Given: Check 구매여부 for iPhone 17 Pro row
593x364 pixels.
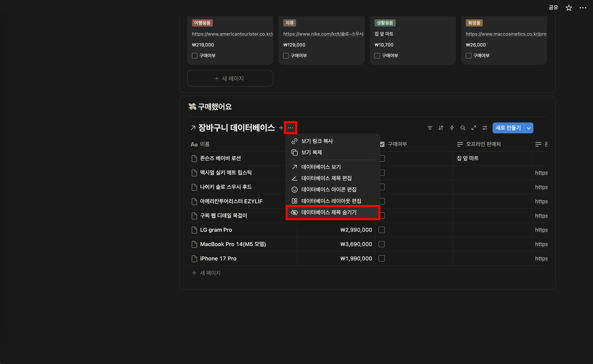Looking at the screenshot, I should point(381,258).
